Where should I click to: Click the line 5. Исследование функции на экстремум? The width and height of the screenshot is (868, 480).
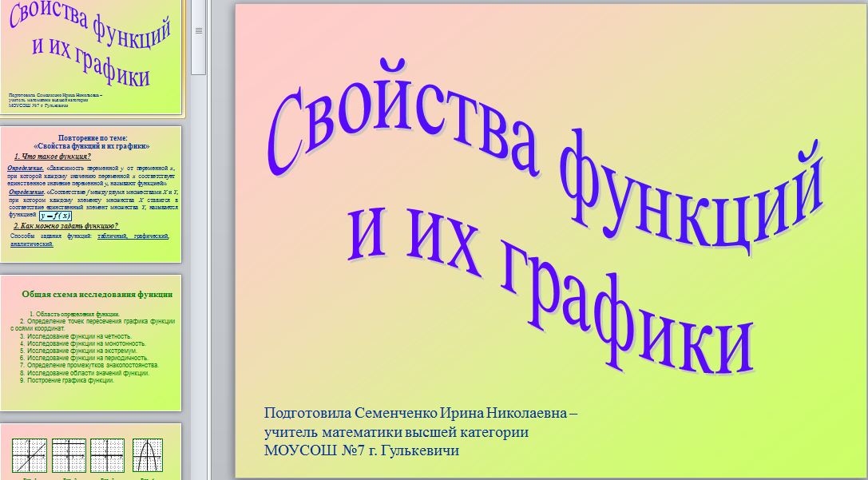click(x=78, y=351)
